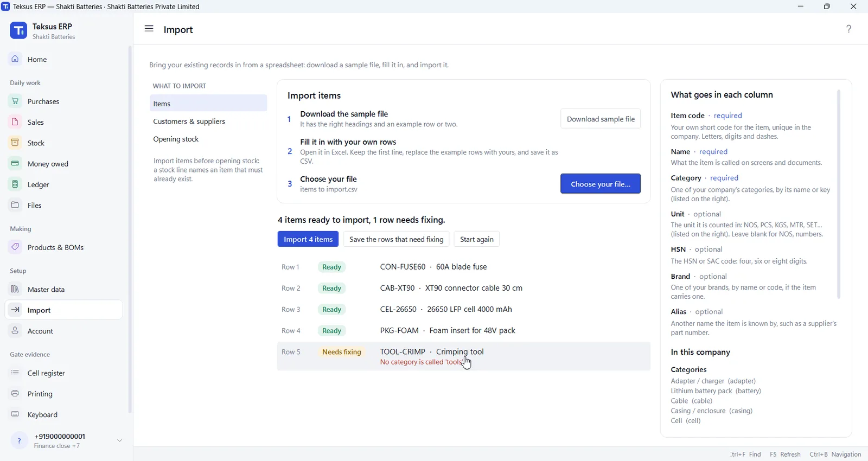Click the column guide panel scrollbar
Image resolution: width=868 pixels, height=461 pixels.
[839, 194]
